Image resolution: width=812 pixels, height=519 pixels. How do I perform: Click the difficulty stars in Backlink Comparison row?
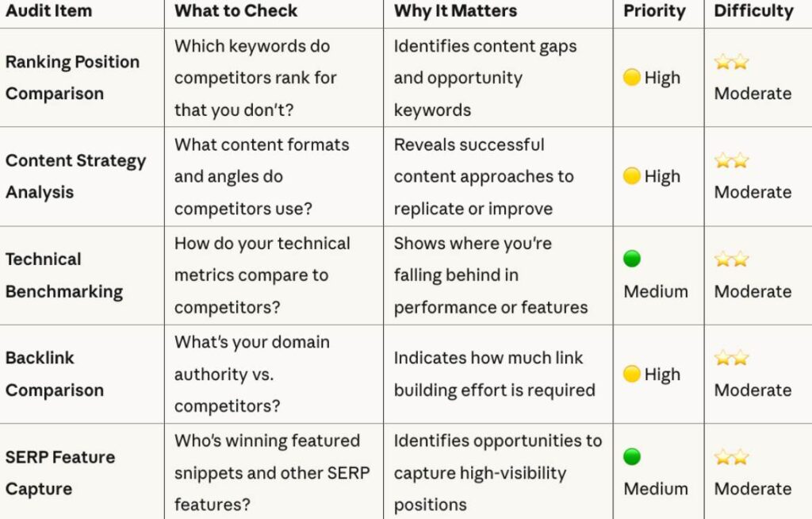731,358
